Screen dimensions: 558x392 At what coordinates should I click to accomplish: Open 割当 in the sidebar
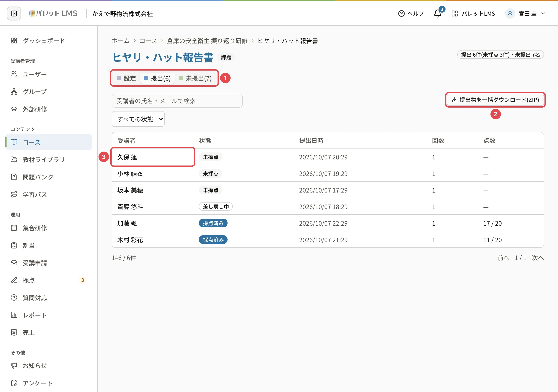pyautogui.click(x=49, y=245)
